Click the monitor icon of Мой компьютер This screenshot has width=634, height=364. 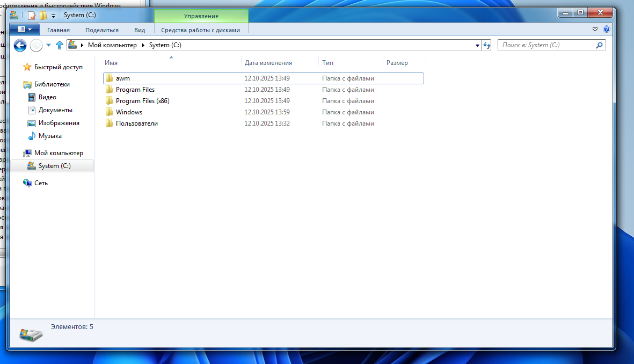coord(27,153)
